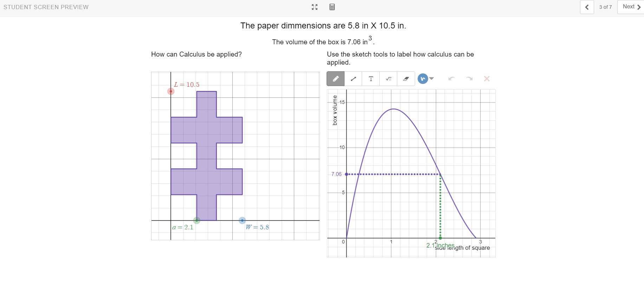Open the 3 of 7 screen counter
The image size is (644, 295).
605,7
